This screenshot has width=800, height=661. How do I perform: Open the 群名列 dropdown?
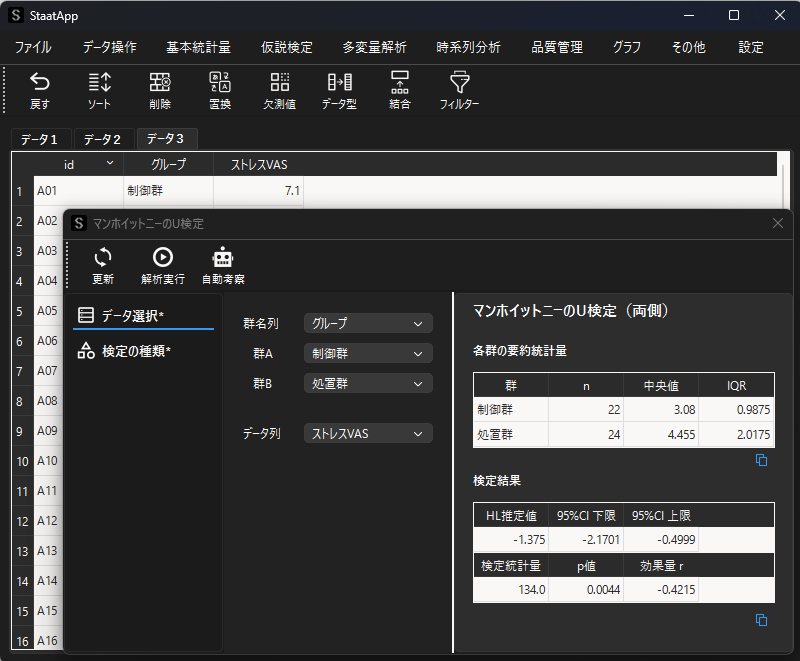tap(368, 323)
